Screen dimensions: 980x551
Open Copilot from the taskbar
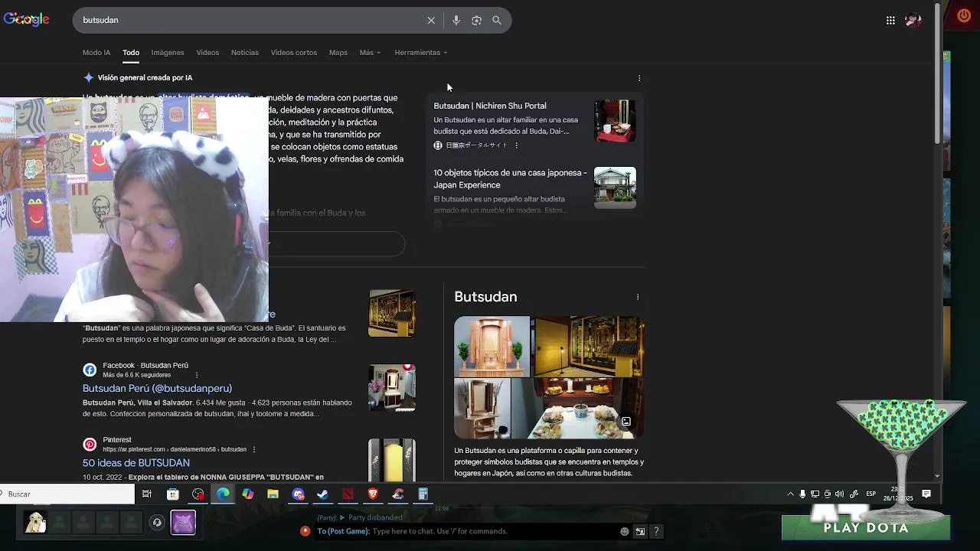(248, 494)
